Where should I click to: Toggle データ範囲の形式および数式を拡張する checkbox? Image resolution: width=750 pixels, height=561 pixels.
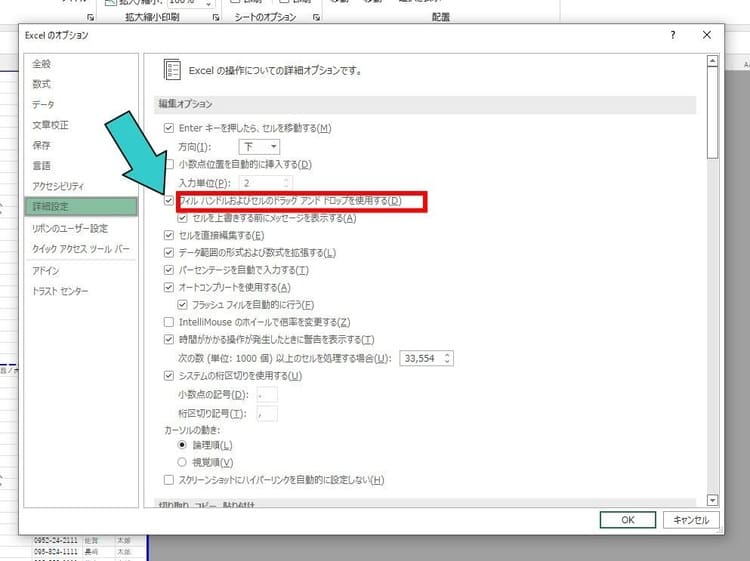(169, 253)
